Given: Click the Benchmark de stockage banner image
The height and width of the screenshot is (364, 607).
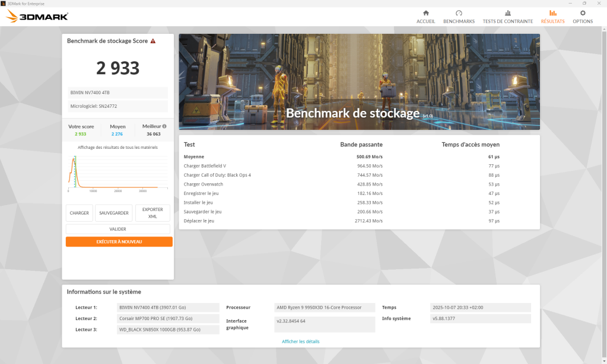Looking at the screenshot, I should point(359,82).
